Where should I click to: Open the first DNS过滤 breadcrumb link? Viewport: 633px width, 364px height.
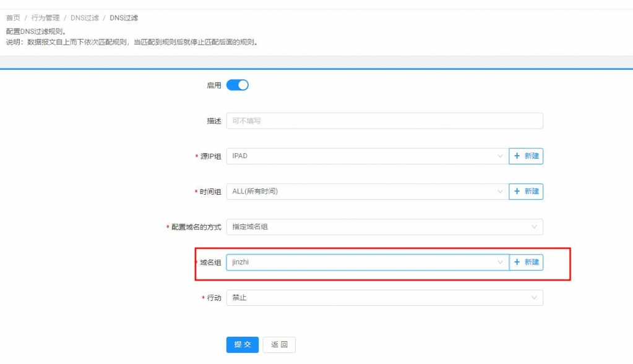coord(84,18)
